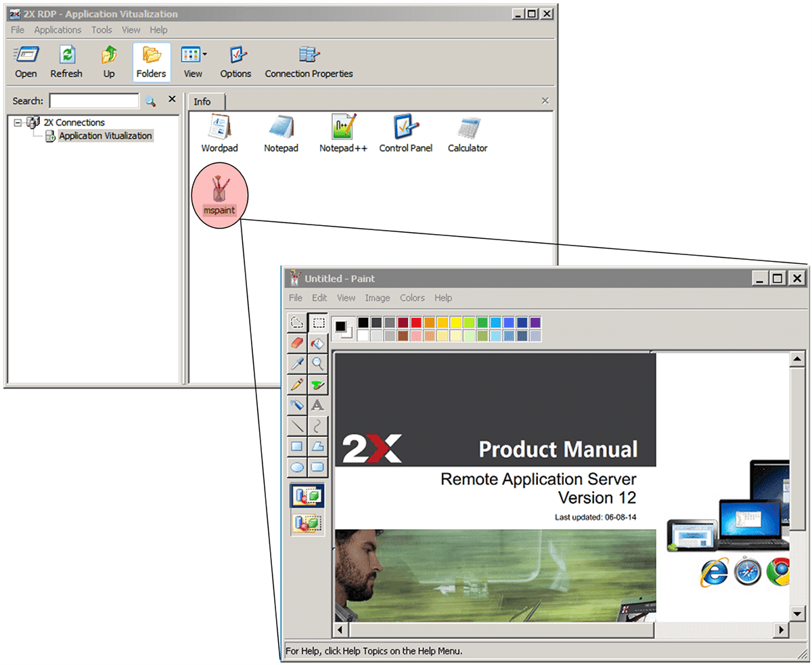Select Application Vitualization tree item
The width and height of the screenshot is (812, 665).
106,136
